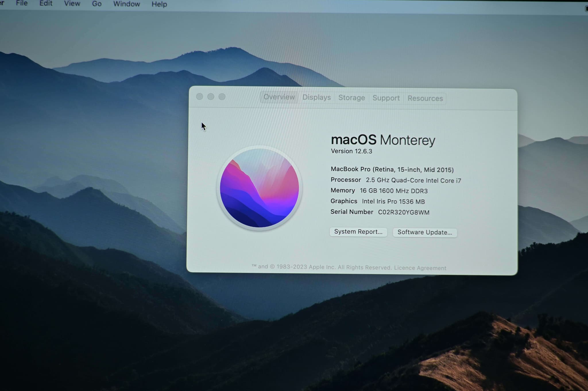Open the Go menu
The width and height of the screenshot is (588, 391).
[x=97, y=4]
